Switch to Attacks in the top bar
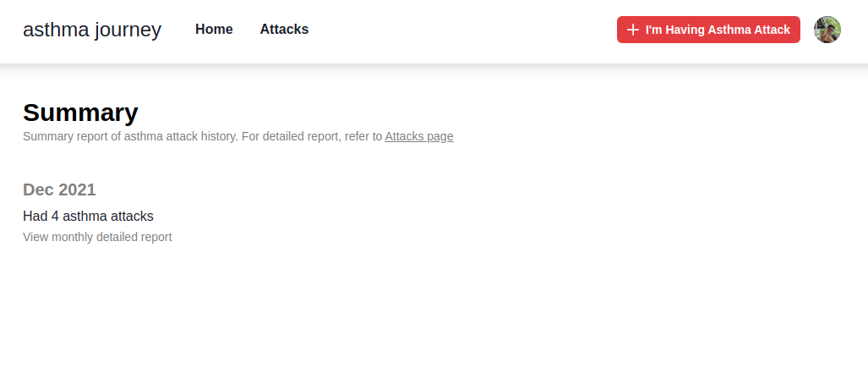This screenshot has height=368, width=868. [284, 30]
